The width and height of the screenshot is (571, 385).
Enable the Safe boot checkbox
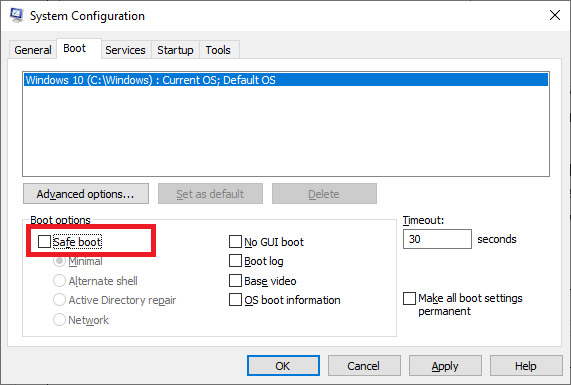44,241
